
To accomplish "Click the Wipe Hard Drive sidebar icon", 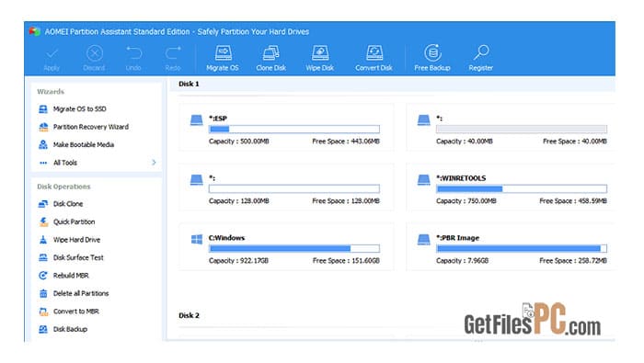I will click(x=43, y=240).
